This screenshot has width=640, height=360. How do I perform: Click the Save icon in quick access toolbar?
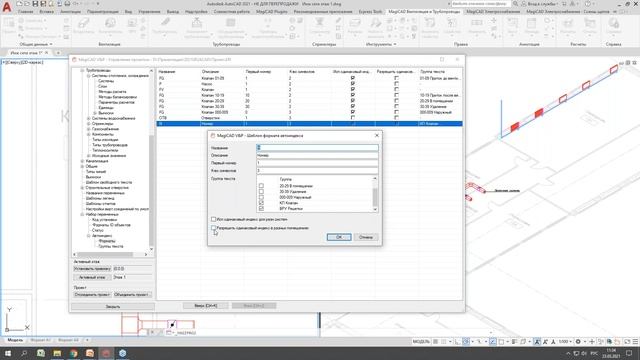(36, 4)
